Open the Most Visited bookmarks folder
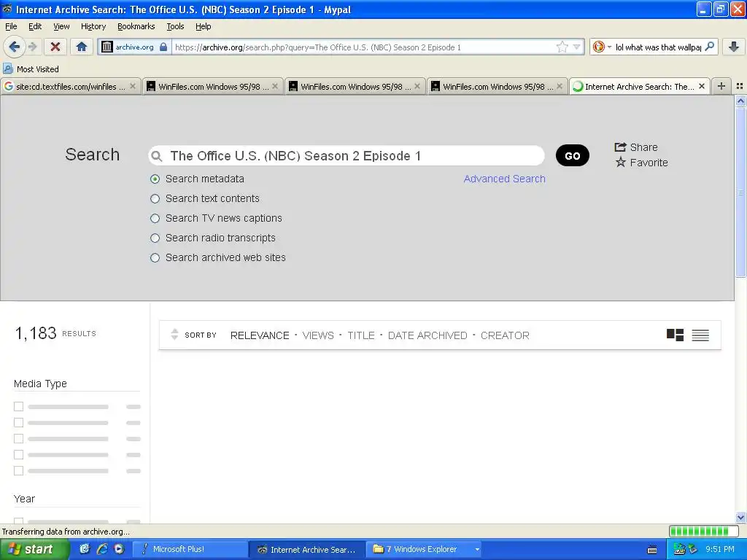Viewport: 747px width, 560px height. coord(31,69)
